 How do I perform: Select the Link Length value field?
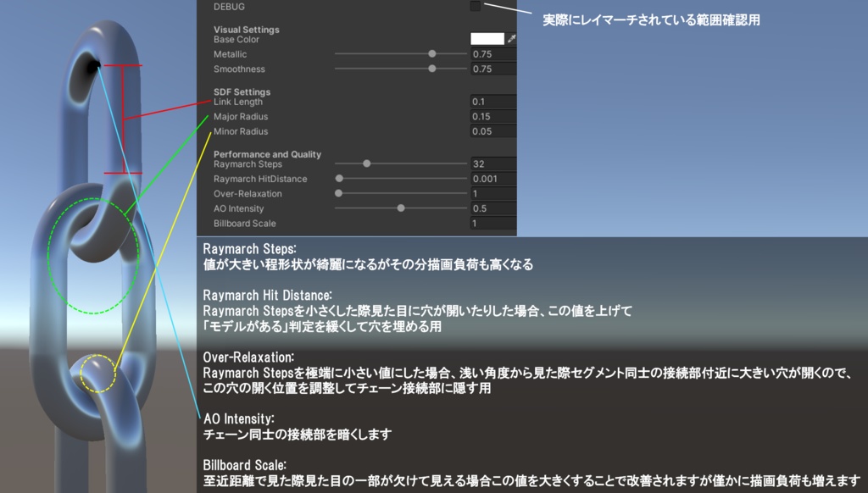coord(492,100)
